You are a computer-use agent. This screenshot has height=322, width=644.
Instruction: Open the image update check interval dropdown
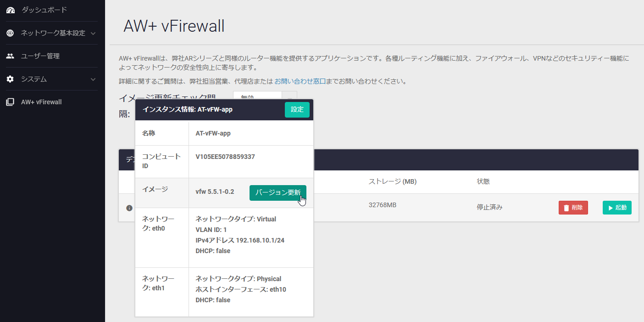coord(265,97)
